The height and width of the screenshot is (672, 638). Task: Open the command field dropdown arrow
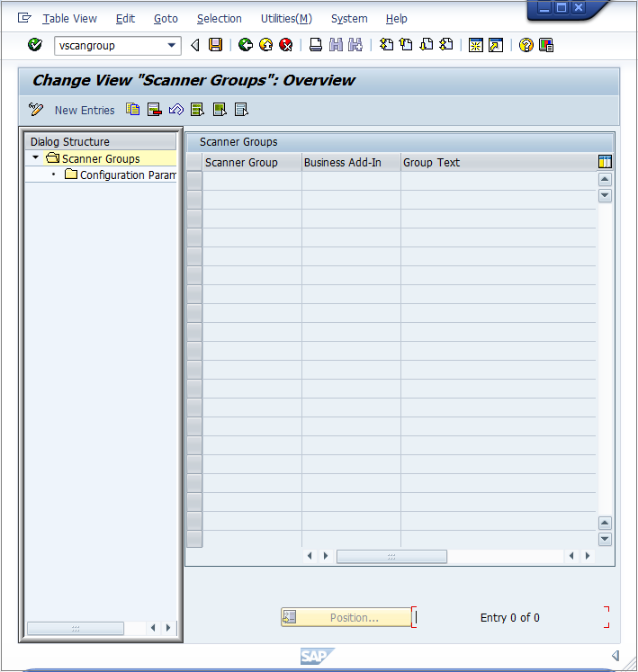(x=172, y=45)
